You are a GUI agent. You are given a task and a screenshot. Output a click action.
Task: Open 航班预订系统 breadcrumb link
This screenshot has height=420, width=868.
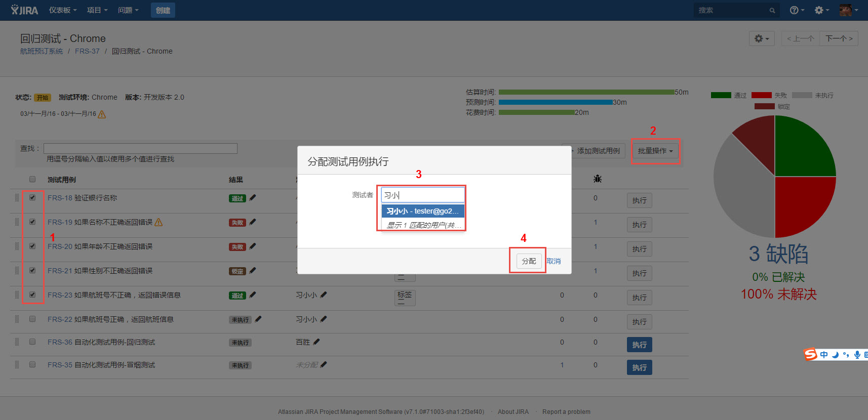click(x=42, y=51)
